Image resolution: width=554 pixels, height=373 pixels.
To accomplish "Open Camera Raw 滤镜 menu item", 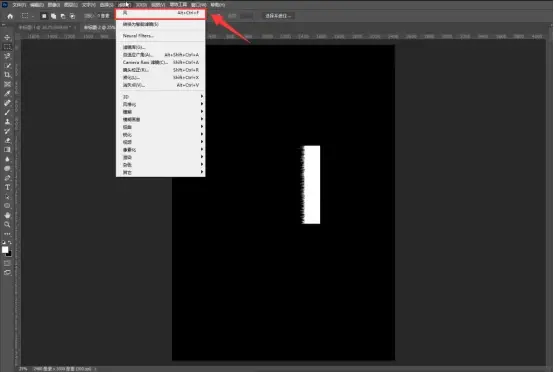I will pyautogui.click(x=160, y=62).
